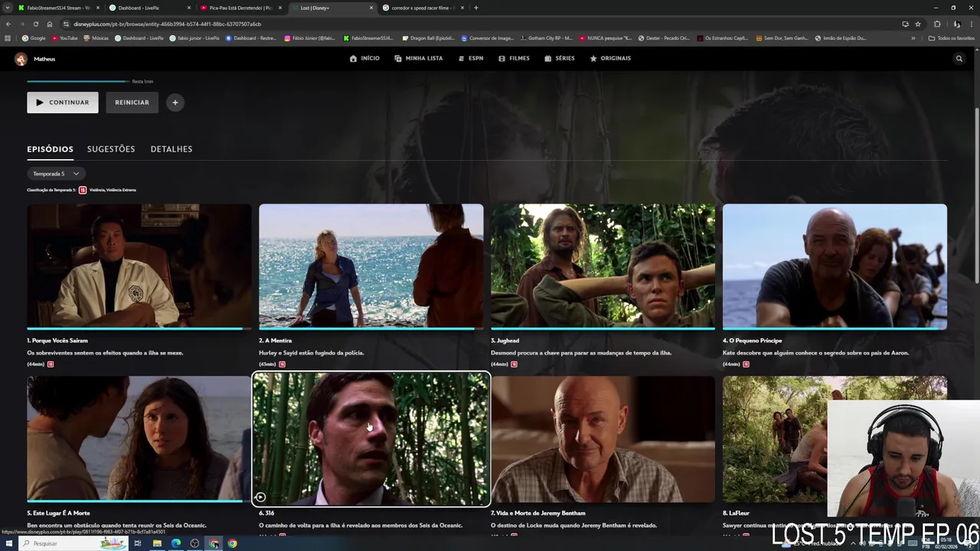Select the Episódios tab
This screenshot has height=551, width=980.
(x=50, y=149)
